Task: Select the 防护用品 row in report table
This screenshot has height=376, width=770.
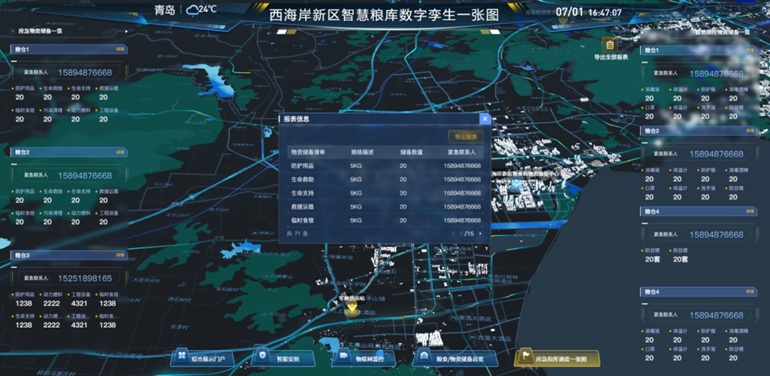Action: click(385, 166)
